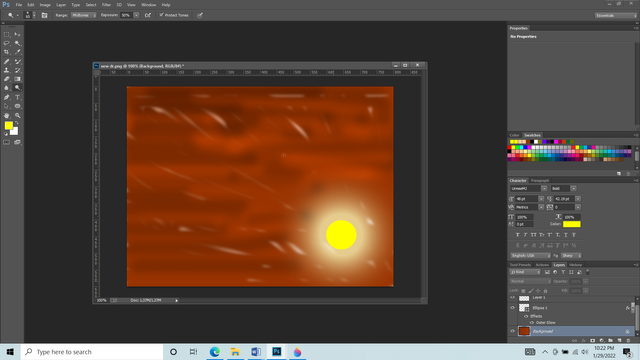
Task: Select the Brush tool
Action: pyautogui.click(x=18, y=62)
